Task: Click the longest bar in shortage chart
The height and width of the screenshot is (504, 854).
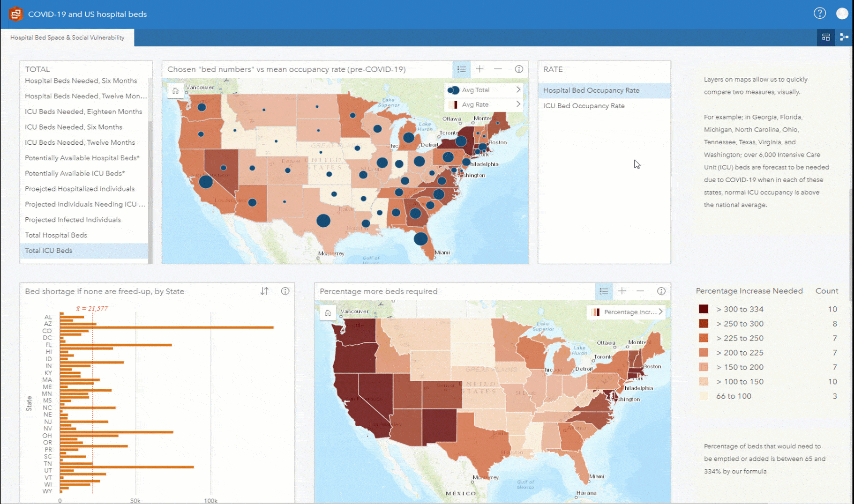Action: [167, 327]
